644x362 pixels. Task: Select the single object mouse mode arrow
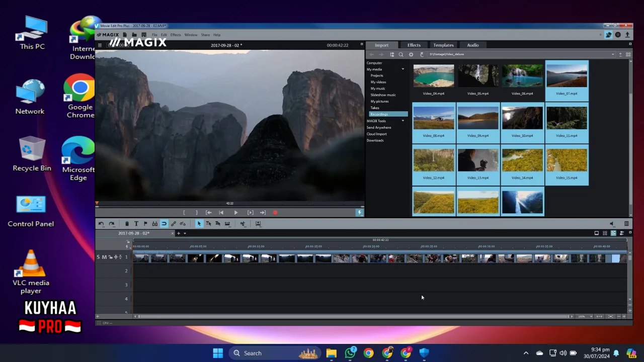[x=199, y=224]
